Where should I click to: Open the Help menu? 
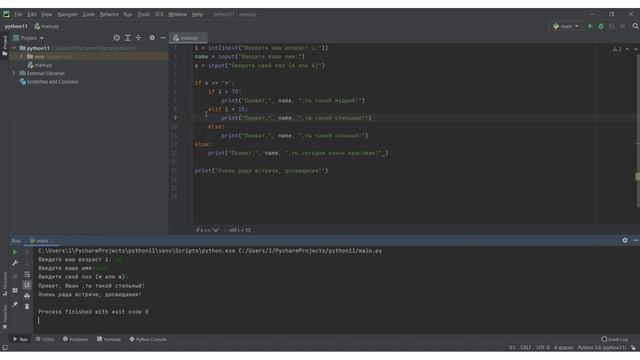pyautogui.click(x=198, y=14)
